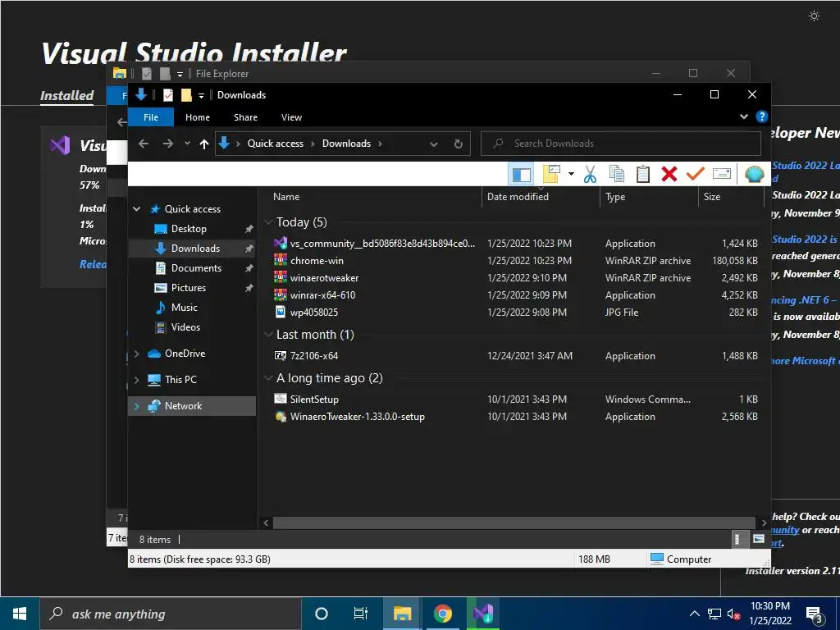Sort by the Date modified column header
Screen dimensions: 840x630
click(x=518, y=197)
